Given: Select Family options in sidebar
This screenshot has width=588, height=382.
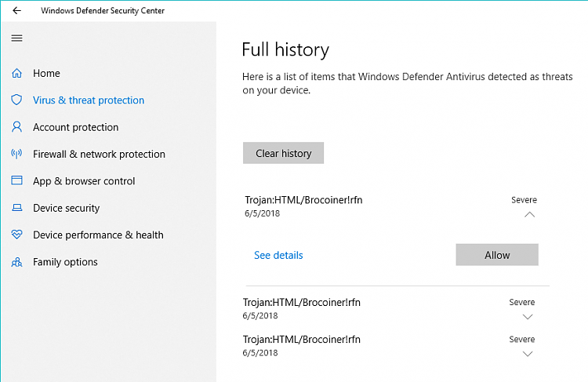Looking at the screenshot, I should tap(65, 262).
